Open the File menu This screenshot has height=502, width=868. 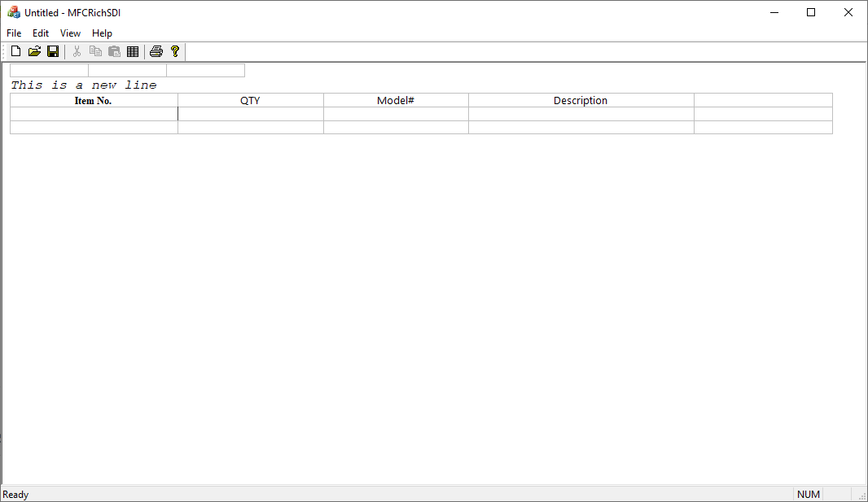pyautogui.click(x=13, y=33)
